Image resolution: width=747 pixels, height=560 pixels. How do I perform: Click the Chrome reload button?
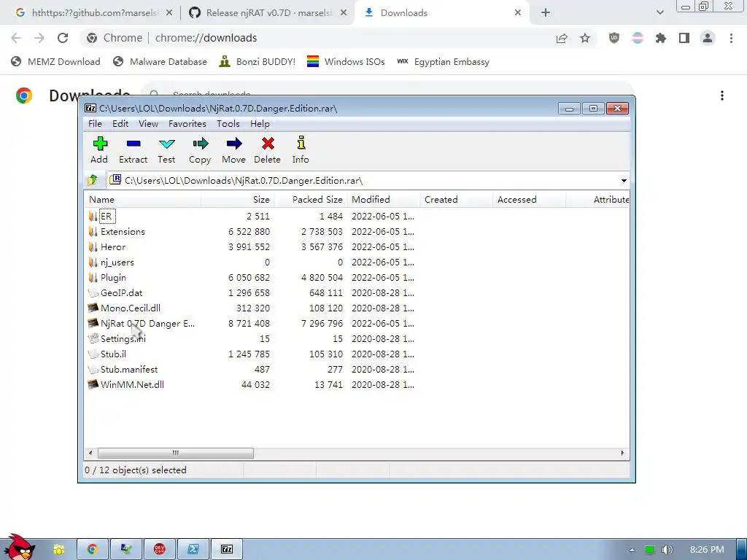[x=63, y=38]
